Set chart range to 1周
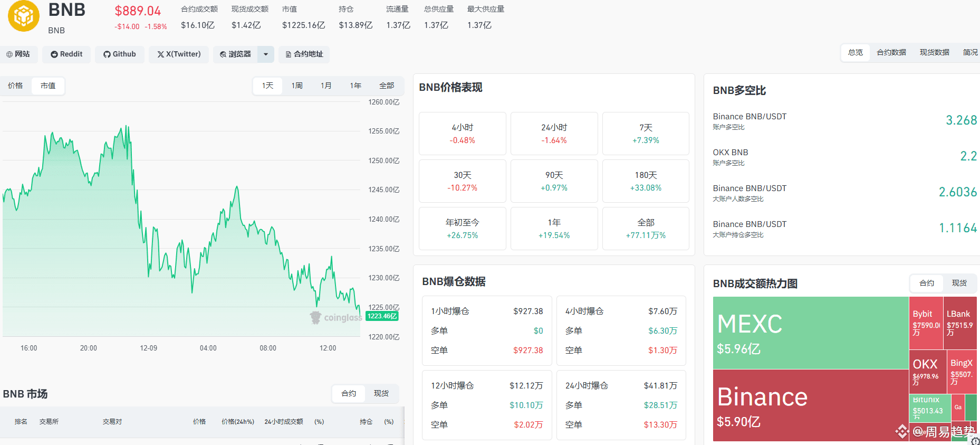Screen dimensions: 980x445 pyautogui.click(x=297, y=86)
